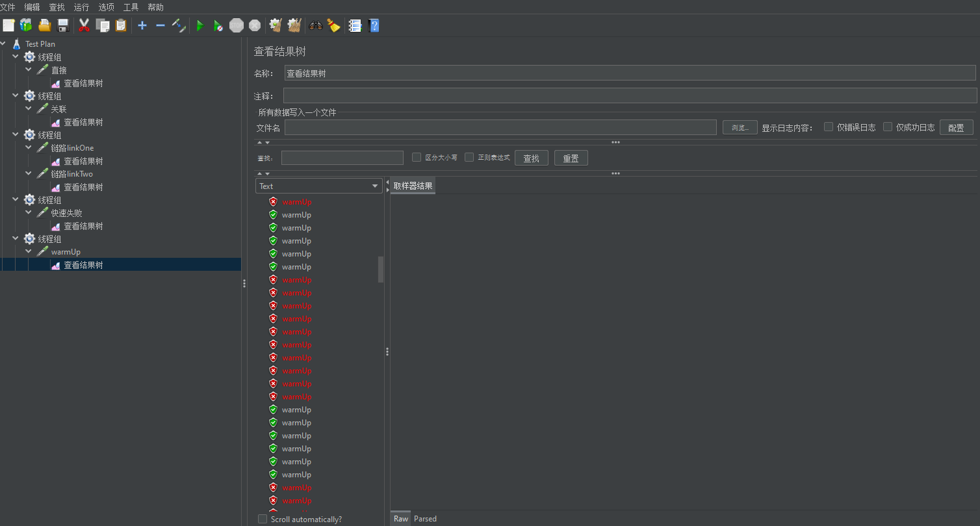Click the Search binoculars icon

coord(316,25)
